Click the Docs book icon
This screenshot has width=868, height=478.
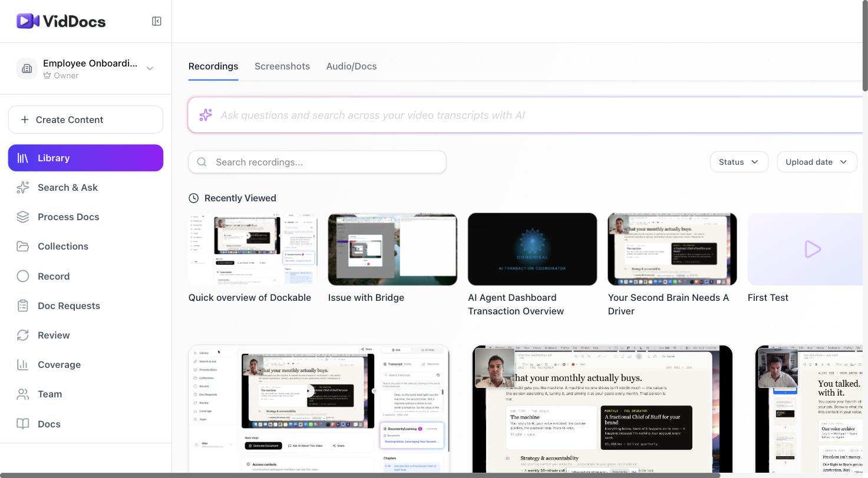pyautogui.click(x=23, y=424)
